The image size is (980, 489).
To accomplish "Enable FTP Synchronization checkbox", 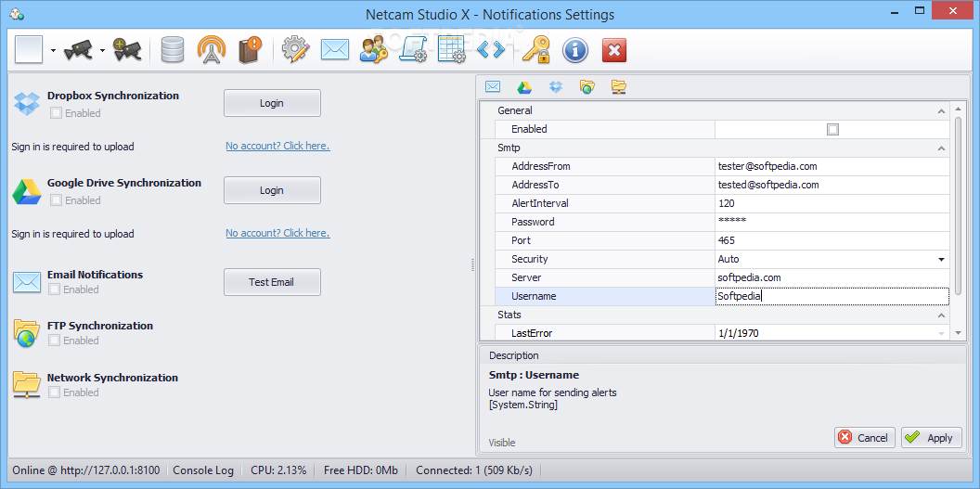I will [x=55, y=341].
